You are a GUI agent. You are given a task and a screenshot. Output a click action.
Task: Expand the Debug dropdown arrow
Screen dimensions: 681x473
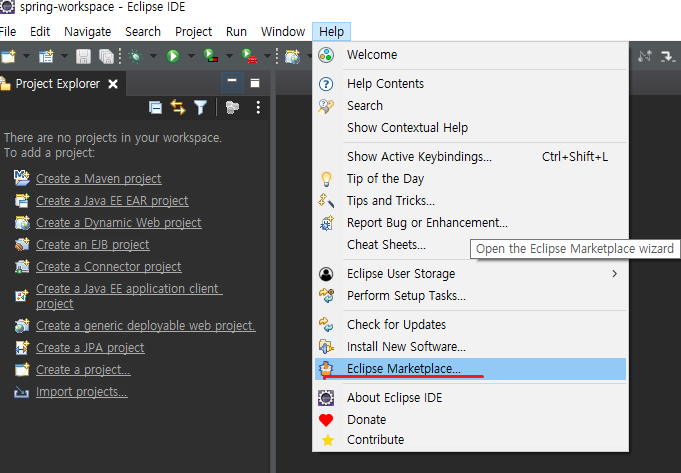click(153, 56)
